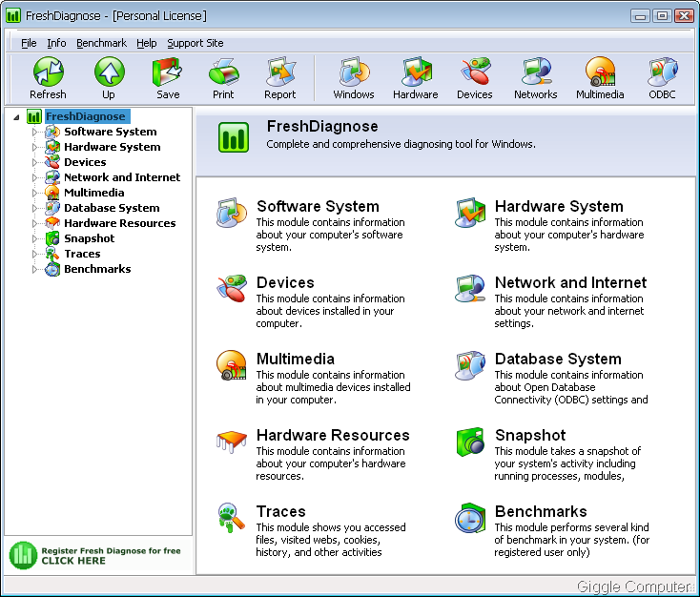Open the Support Site menu
Viewport: 700px width, 597px height.
196,43
